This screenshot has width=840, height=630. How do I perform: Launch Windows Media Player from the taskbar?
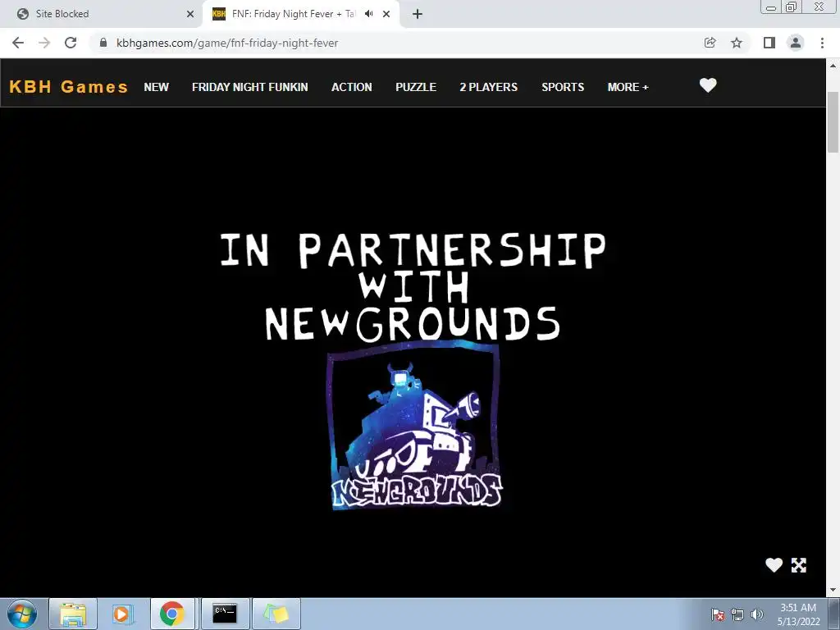click(x=121, y=614)
